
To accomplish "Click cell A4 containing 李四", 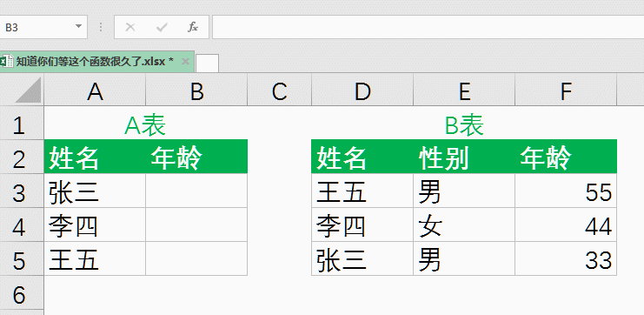I will pyautogui.click(x=95, y=225).
